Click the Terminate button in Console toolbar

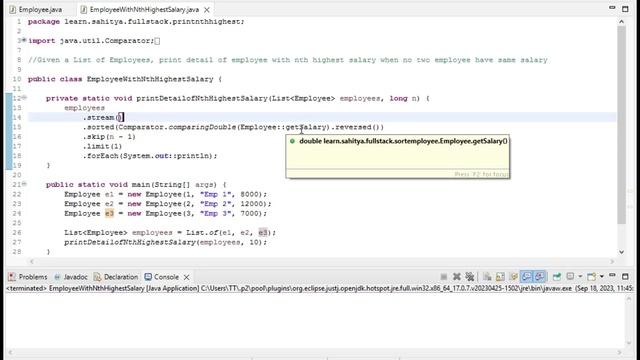[444, 277]
